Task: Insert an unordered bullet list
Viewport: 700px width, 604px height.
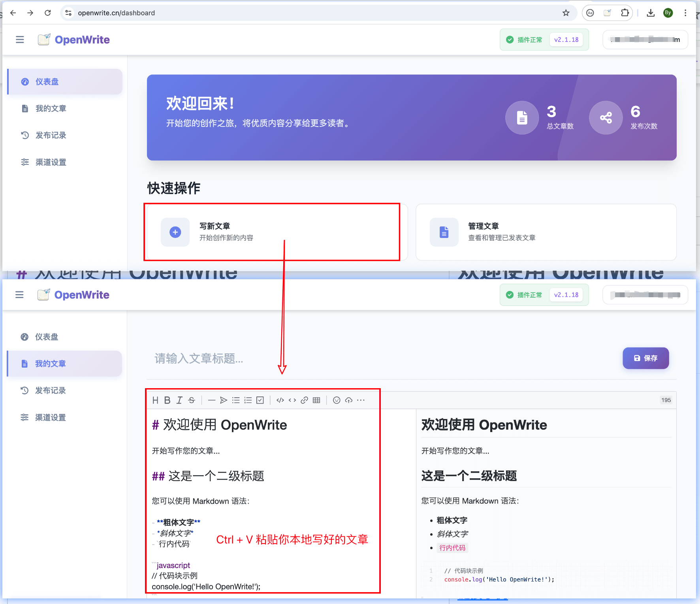Action: point(236,400)
